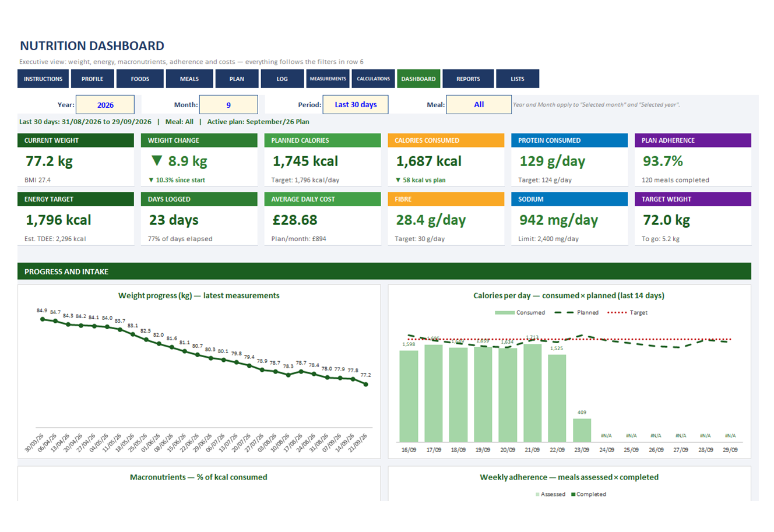Open the CALCULATIONS navigation button

pos(373,79)
